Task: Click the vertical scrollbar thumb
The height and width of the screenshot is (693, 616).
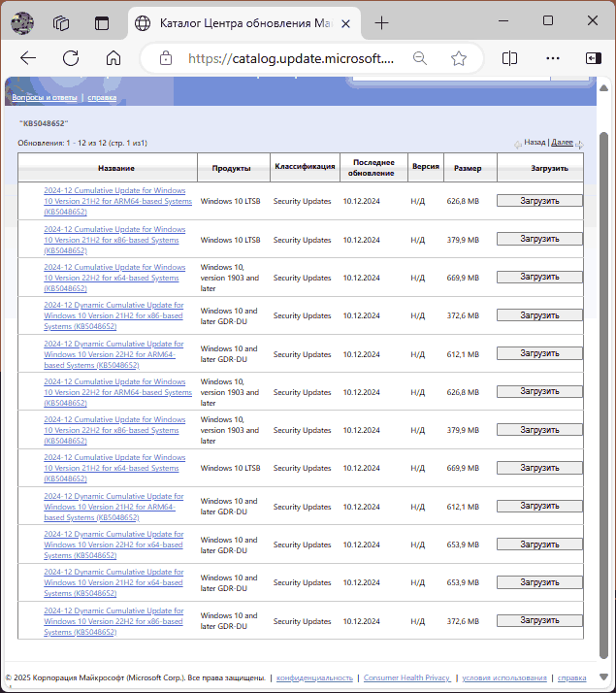Action: (x=603, y=396)
